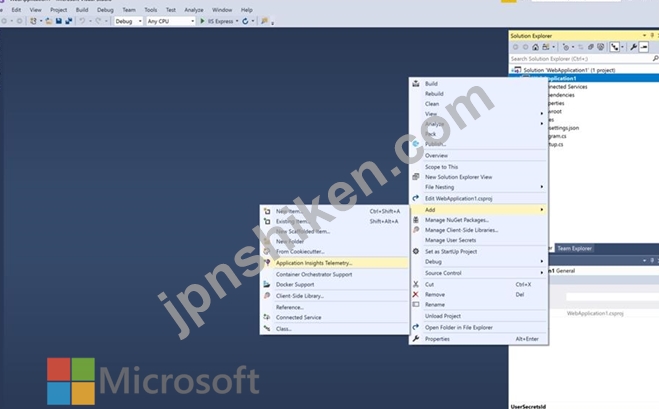This screenshot has width=659, height=409.
Task: Choose Build from the context menu
Action: coord(478,84)
